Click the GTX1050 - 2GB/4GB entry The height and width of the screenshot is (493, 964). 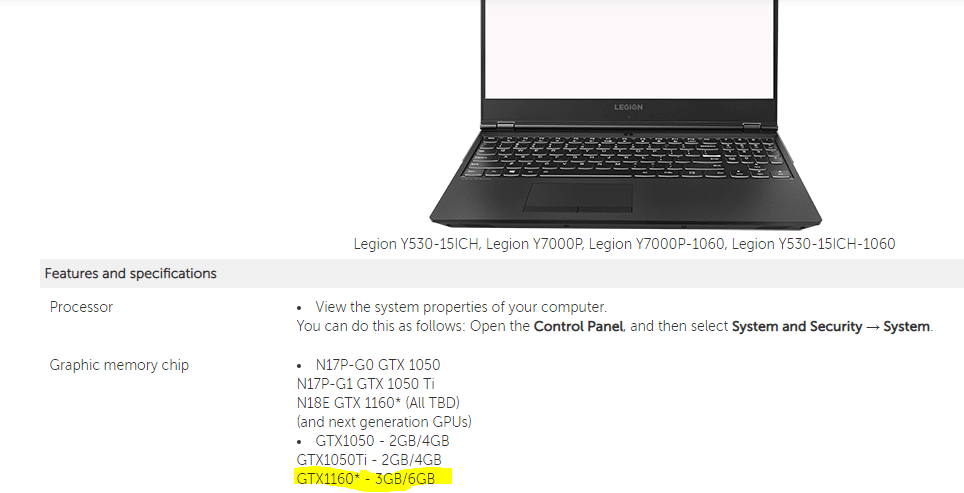click(x=382, y=441)
